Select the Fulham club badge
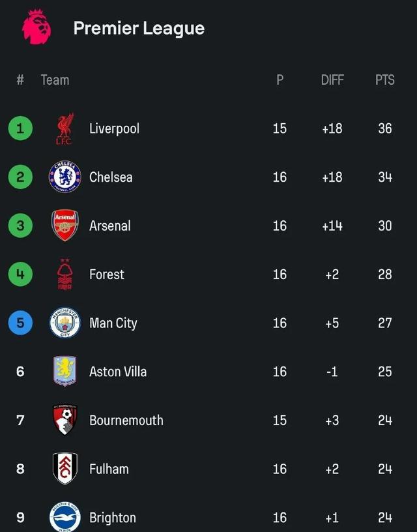Screen dimensions: 417x532 coord(65,468)
